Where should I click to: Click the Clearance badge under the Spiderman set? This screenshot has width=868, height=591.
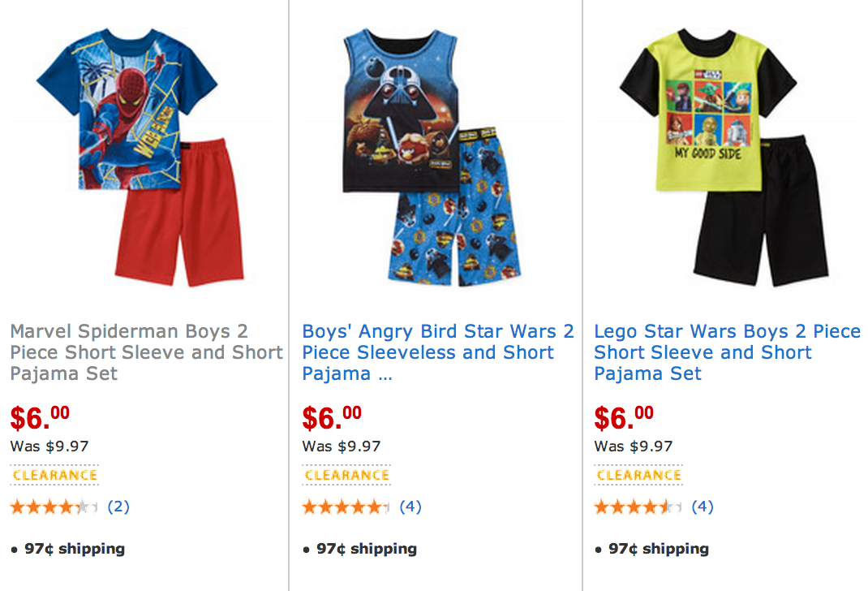pyautogui.click(x=54, y=475)
